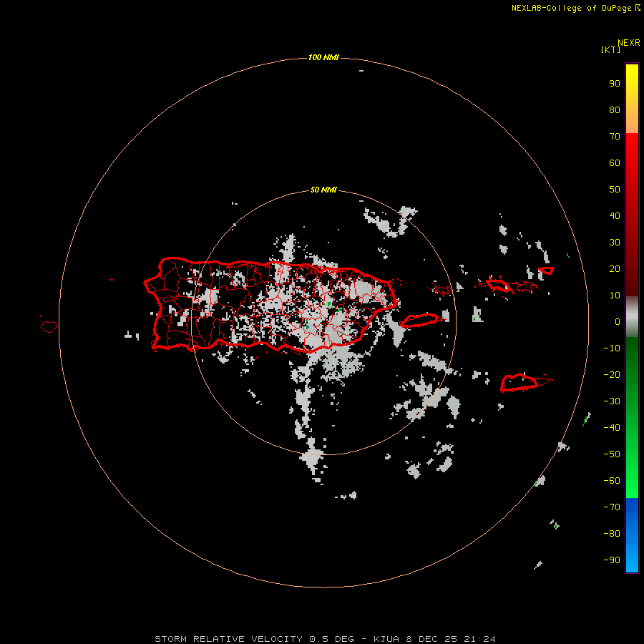Pick the yellow segment of the color bar
Image resolution: width=644 pixels, height=644 pixels.
click(632, 99)
